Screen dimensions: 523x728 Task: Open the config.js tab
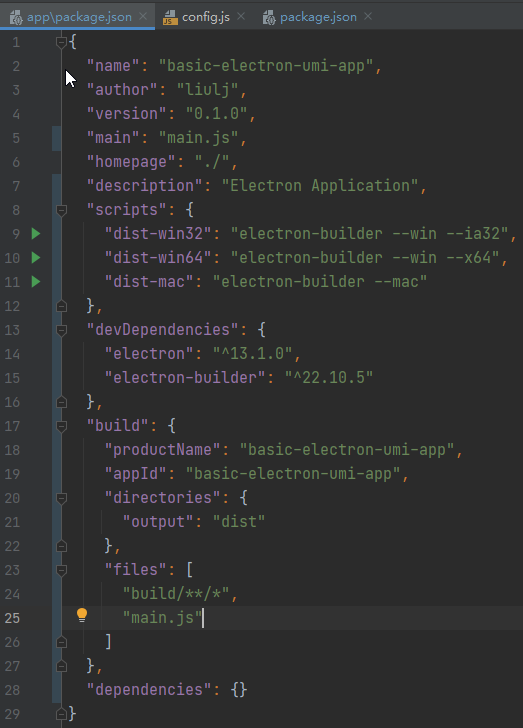point(205,17)
